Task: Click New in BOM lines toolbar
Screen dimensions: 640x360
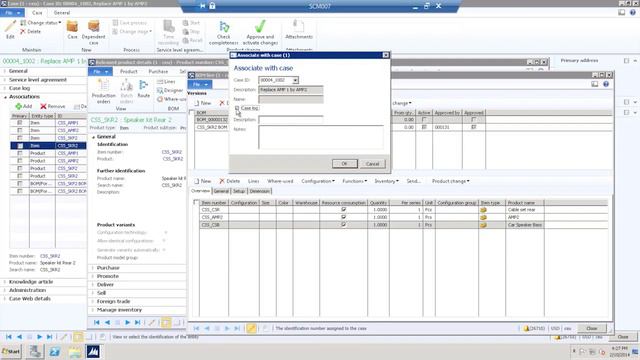Action: click(x=202, y=181)
